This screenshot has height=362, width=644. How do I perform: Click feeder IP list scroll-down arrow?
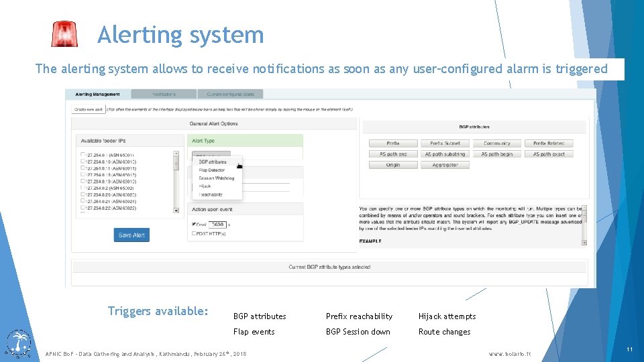[x=176, y=210]
